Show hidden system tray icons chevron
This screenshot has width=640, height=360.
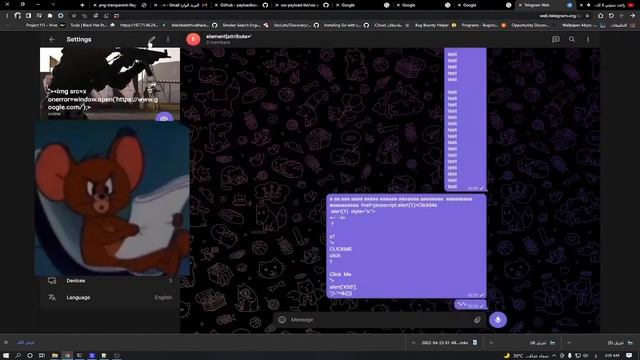pyautogui.click(x=554, y=356)
